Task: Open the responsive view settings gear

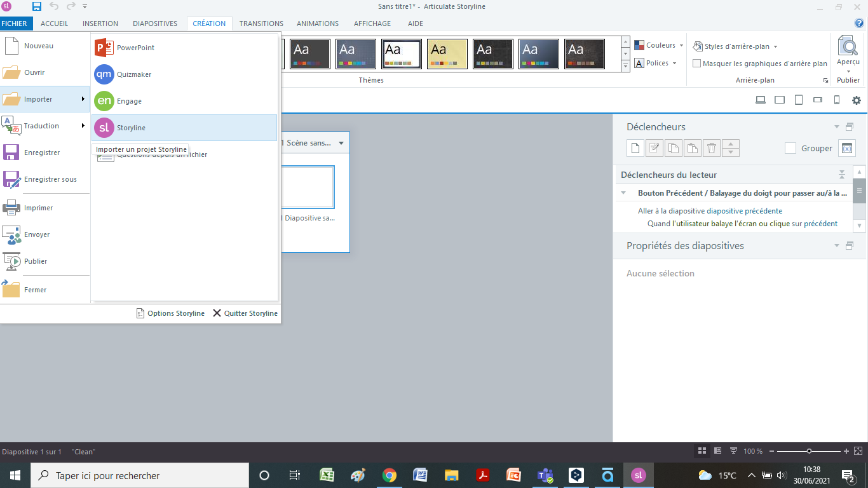Action: click(x=857, y=100)
